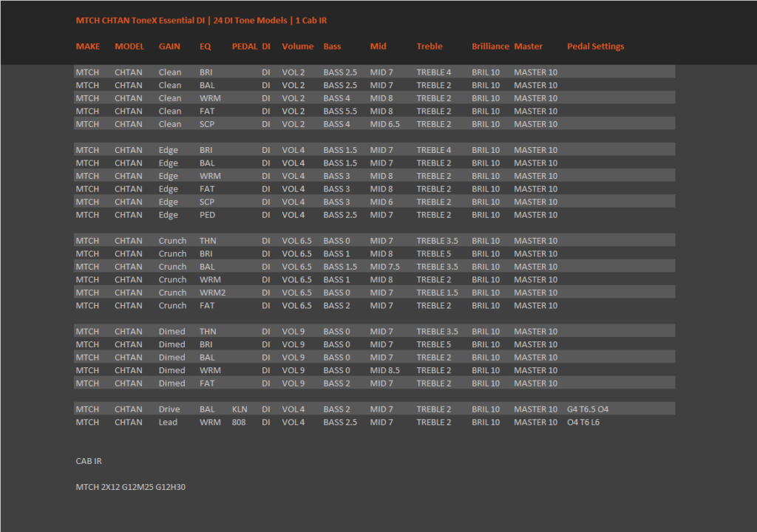
Task: Select MTCH 2X12 G12M25 G12H30 cab entry
Action: pyautogui.click(x=130, y=488)
